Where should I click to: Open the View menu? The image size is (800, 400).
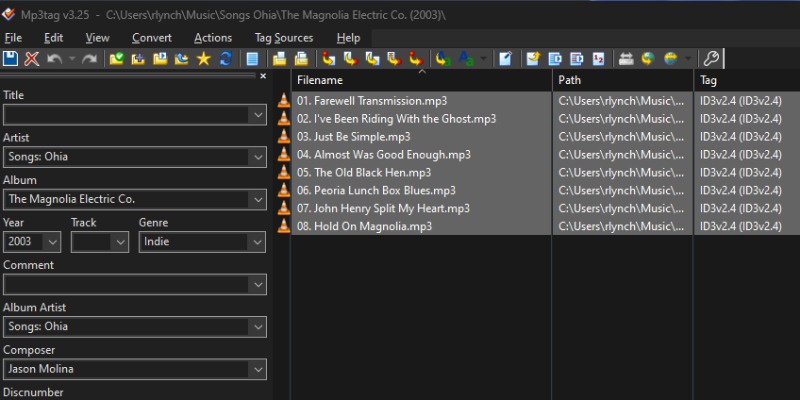[97, 38]
